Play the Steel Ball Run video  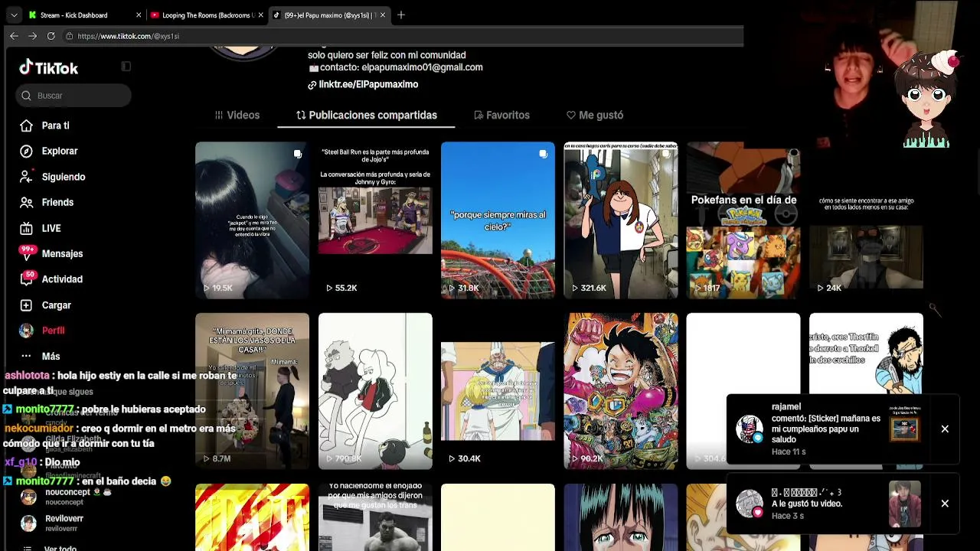click(375, 220)
